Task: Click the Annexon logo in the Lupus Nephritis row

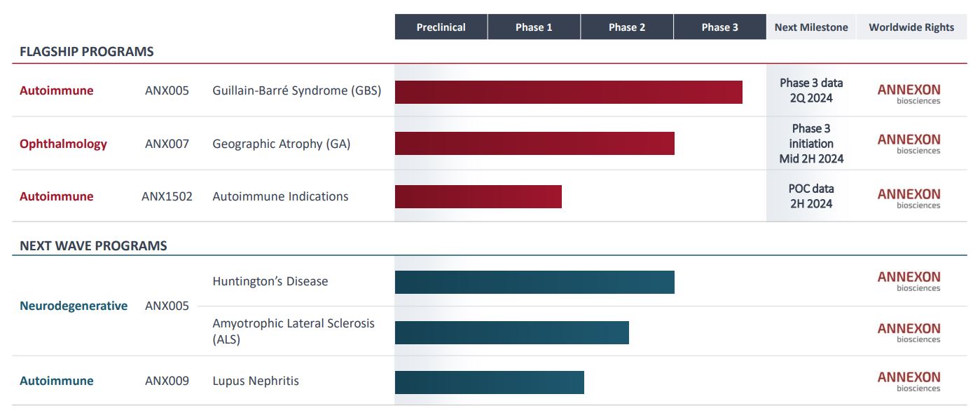Action: 909,381
